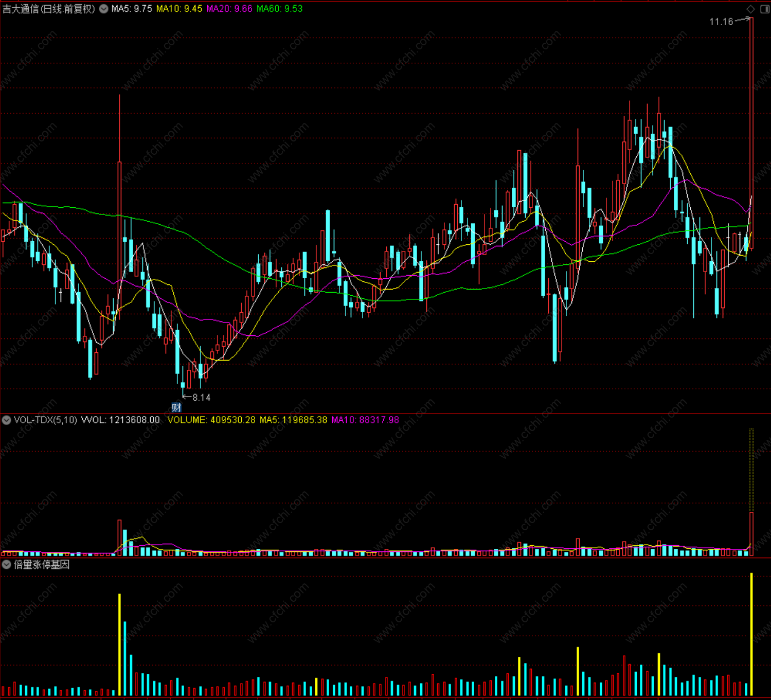771x700 pixels.
Task: Click the 财 financial marker icon
Action: (x=176, y=407)
